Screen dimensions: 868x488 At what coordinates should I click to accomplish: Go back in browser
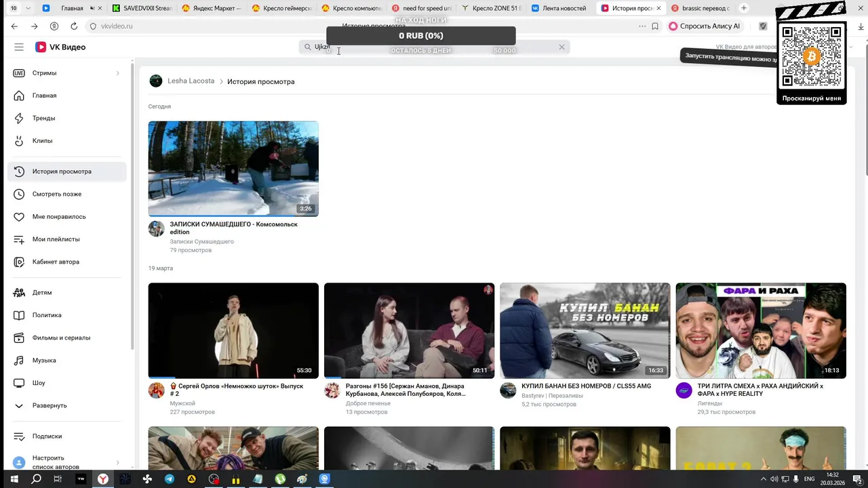pyautogui.click(x=14, y=26)
